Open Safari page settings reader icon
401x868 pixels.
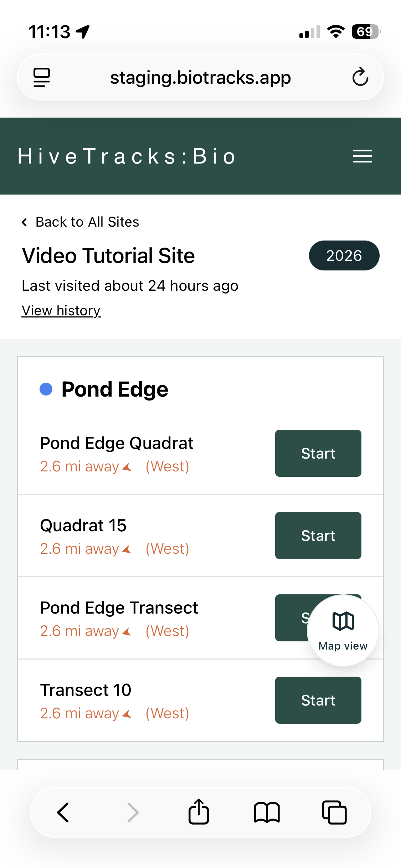click(42, 77)
